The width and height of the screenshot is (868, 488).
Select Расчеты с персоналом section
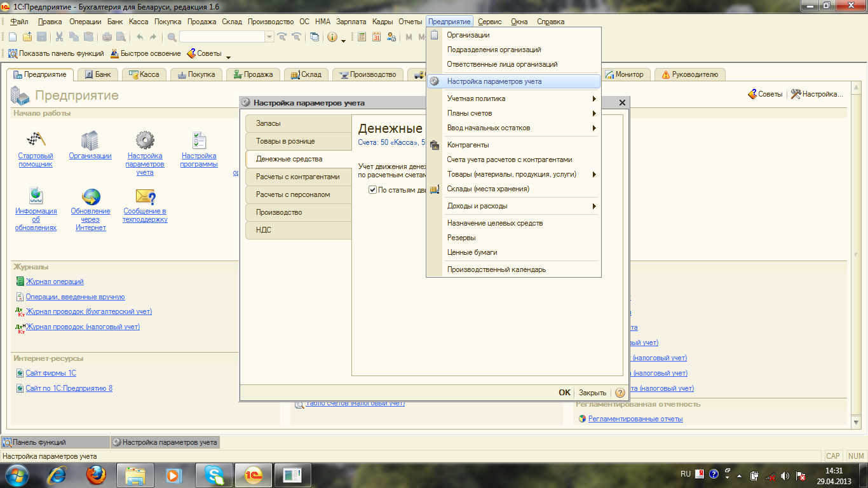click(x=299, y=194)
